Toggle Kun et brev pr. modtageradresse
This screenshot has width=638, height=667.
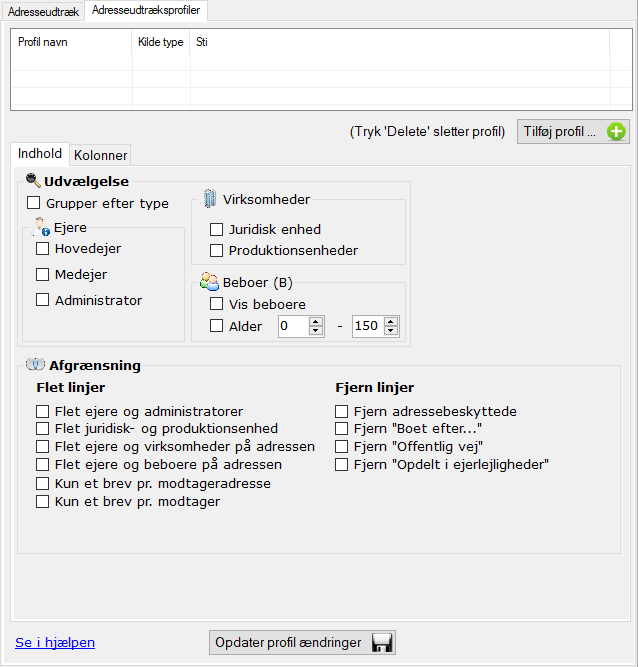click(x=43, y=483)
